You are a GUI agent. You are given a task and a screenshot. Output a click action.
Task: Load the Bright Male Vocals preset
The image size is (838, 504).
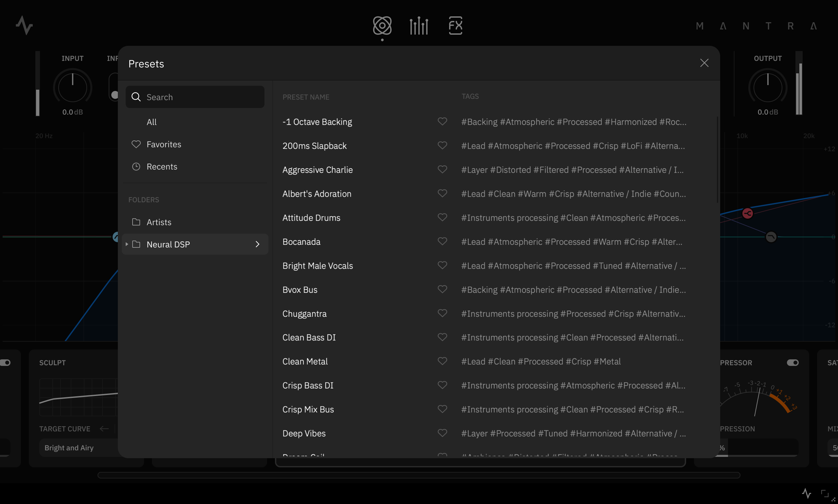(318, 266)
